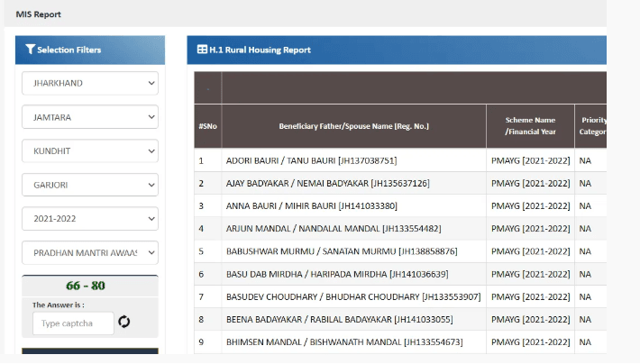Select the ANNA BAURI / MIHIR BAURI row
The width and height of the screenshot is (640, 364).
[400, 206]
